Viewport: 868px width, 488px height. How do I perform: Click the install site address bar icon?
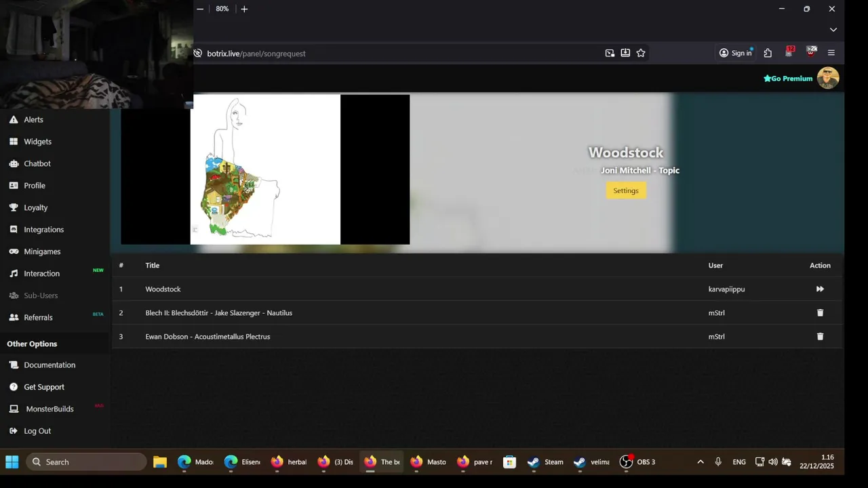point(625,53)
